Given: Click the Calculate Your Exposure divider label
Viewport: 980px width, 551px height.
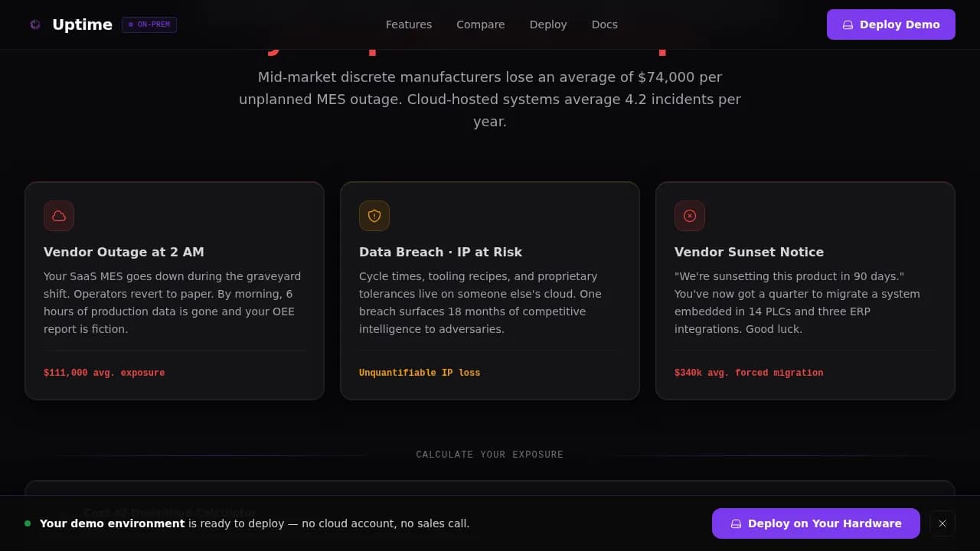Looking at the screenshot, I should (x=490, y=455).
